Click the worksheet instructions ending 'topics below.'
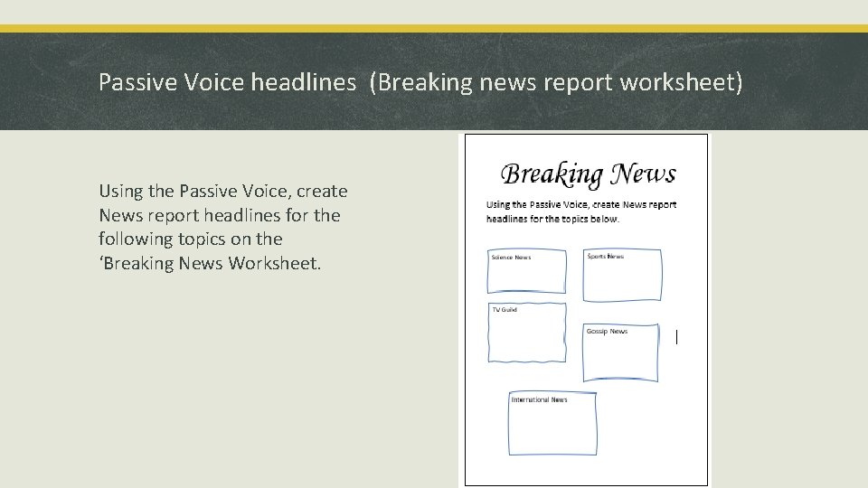 point(581,211)
